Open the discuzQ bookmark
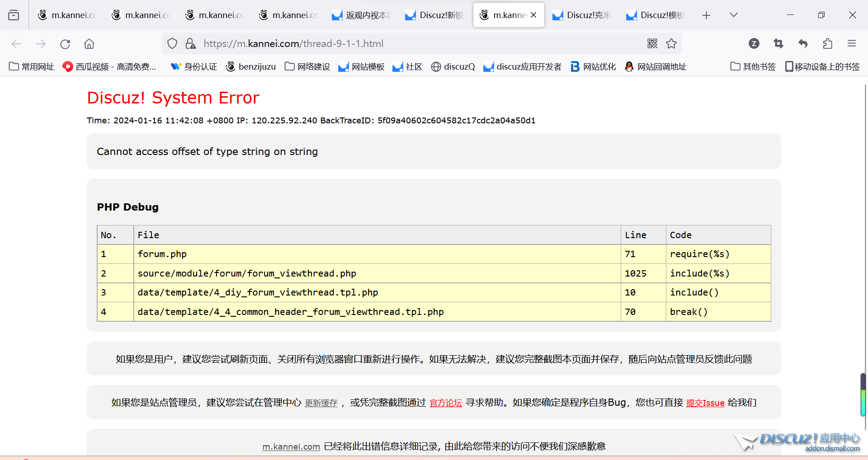This screenshot has width=868, height=460. [453, 67]
